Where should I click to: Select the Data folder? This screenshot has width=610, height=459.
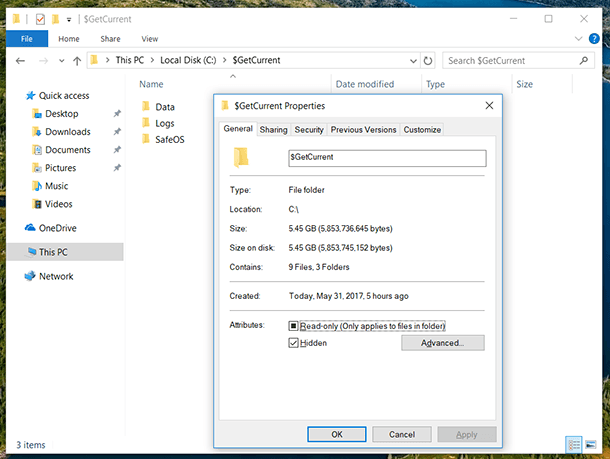[165, 107]
